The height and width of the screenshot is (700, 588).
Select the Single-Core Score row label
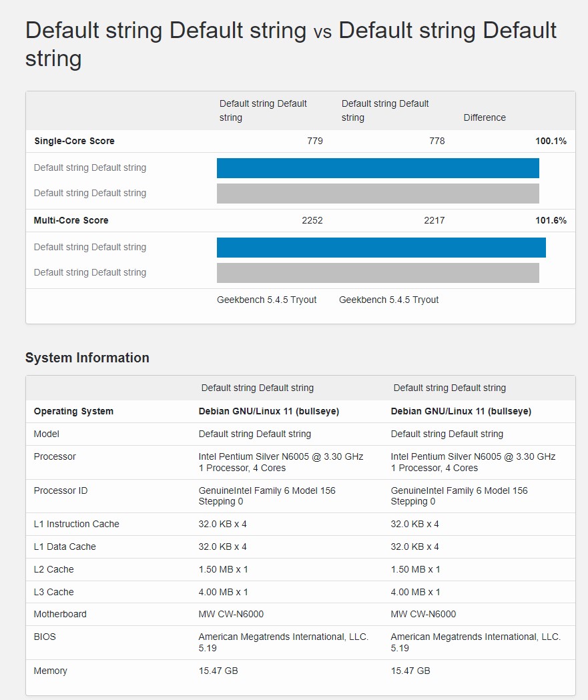click(74, 141)
